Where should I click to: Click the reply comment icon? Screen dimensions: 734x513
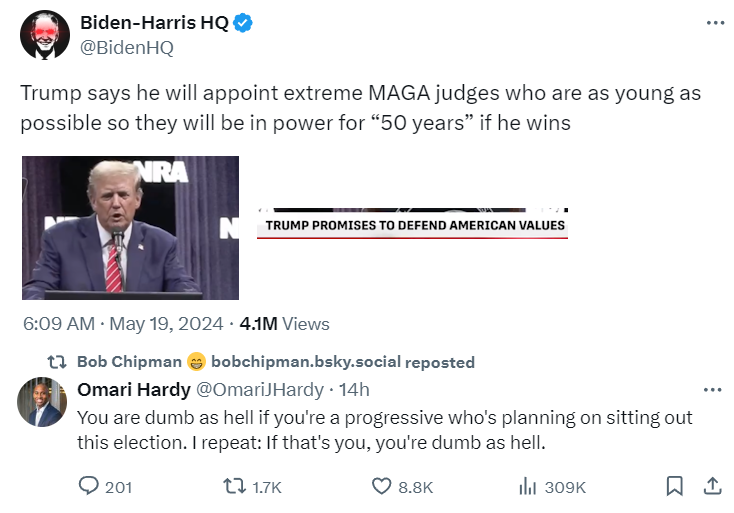point(90,487)
